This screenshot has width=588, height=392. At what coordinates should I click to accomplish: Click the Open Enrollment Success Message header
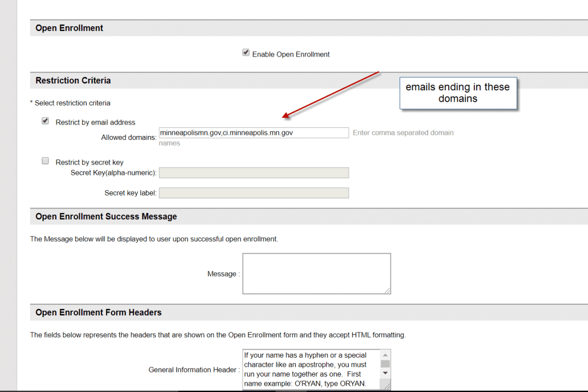pos(106,217)
